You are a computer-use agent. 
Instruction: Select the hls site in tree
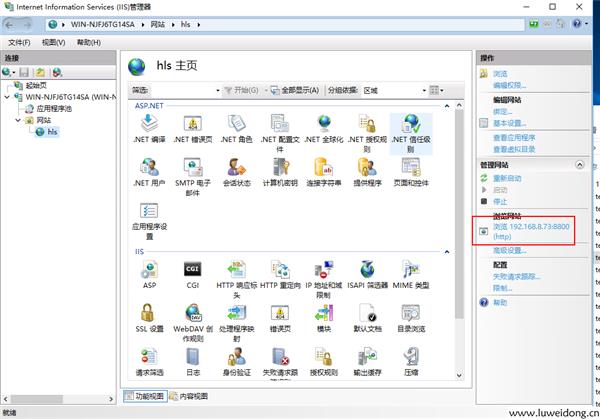[51, 132]
